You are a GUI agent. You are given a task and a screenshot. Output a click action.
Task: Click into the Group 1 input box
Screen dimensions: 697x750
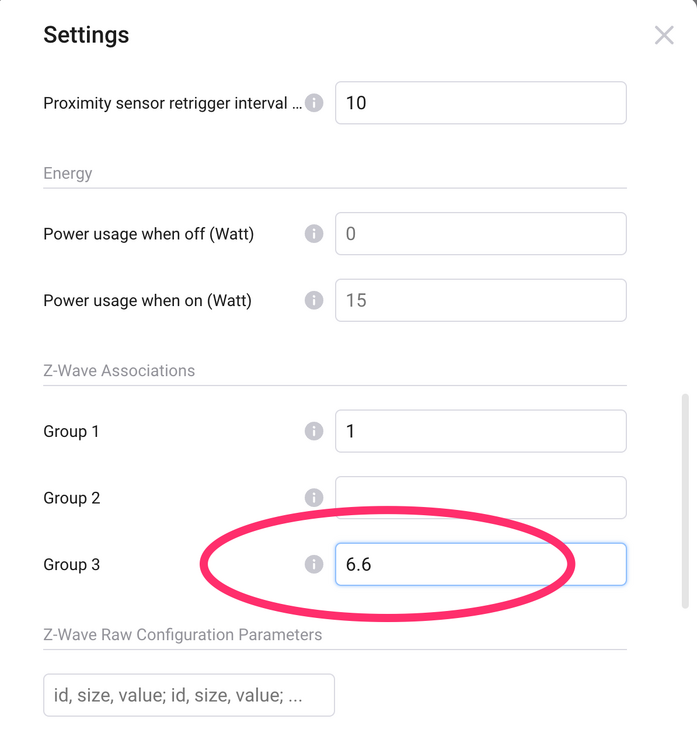[x=480, y=431]
